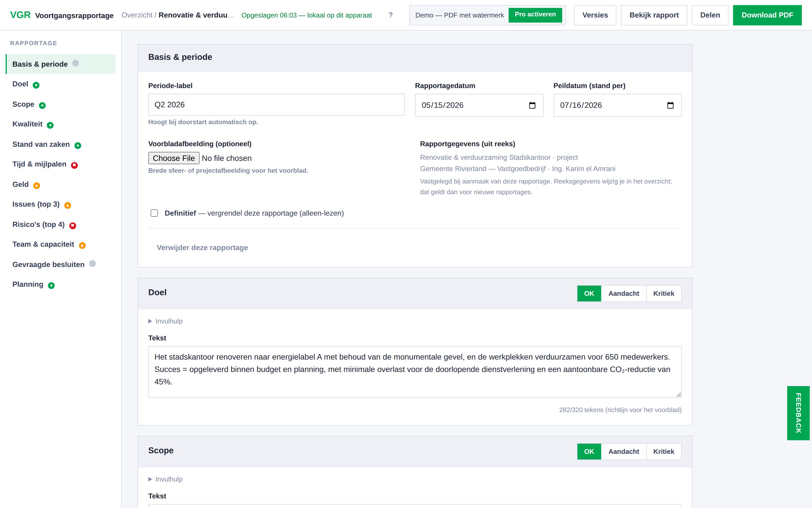Click the Delen button
Screen dimensions: 812x508
click(x=710, y=15)
